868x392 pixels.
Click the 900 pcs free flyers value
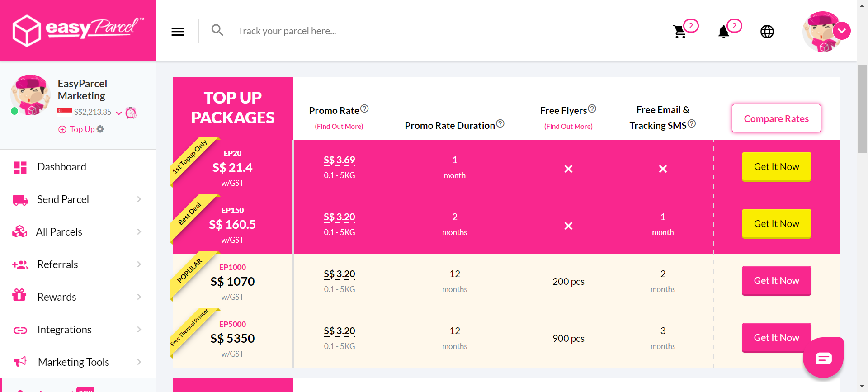(x=568, y=339)
